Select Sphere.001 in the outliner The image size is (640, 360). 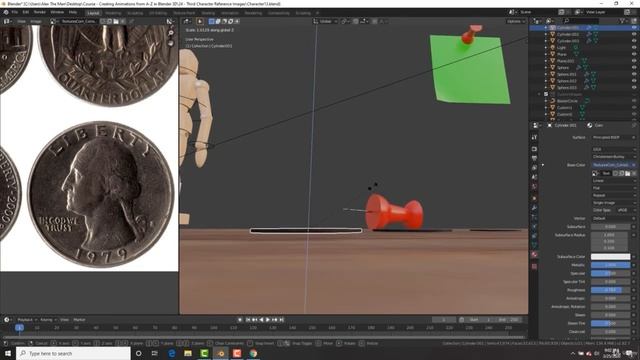(567, 74)
